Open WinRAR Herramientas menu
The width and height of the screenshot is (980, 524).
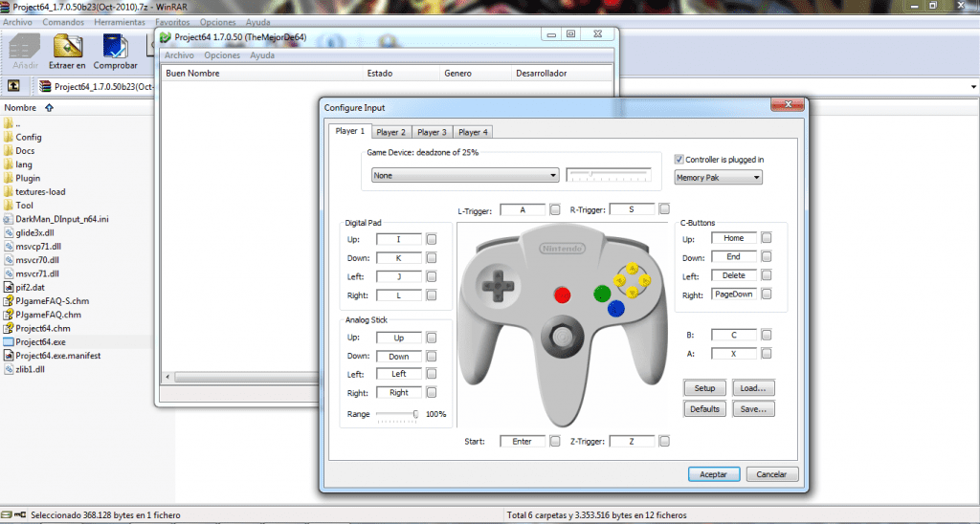tap(120, 22)
